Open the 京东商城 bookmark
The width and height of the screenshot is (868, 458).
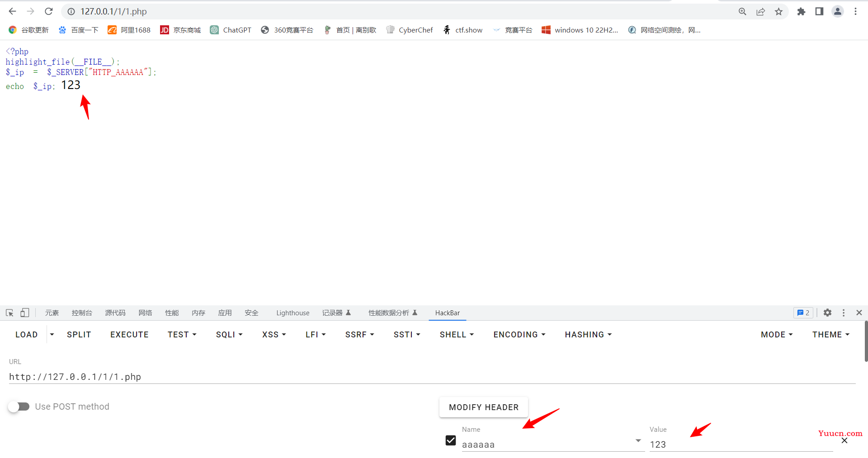pyautogui.click(x=180, y=30)
